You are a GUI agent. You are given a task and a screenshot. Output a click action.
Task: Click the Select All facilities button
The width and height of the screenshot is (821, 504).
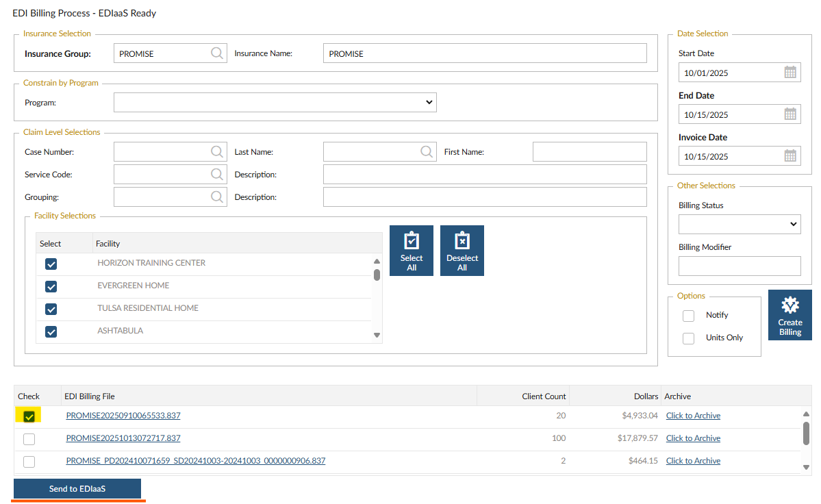point(411,251)
